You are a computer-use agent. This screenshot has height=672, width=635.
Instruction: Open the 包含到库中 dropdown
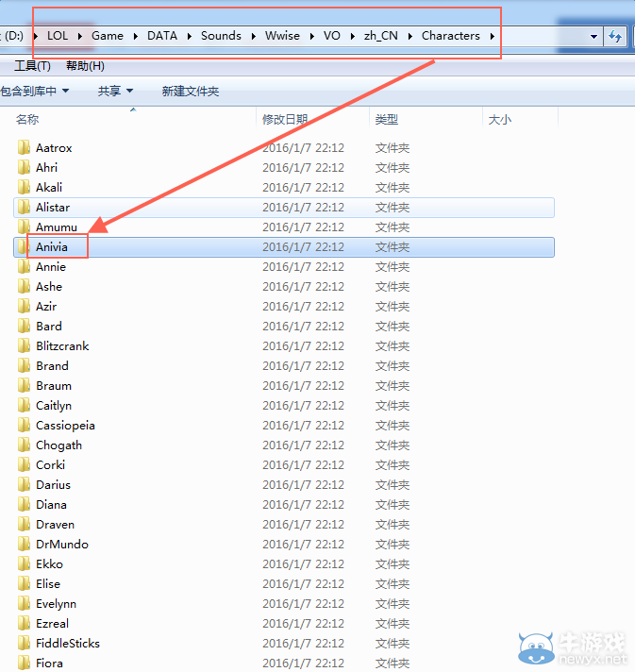tap(34, 91)
